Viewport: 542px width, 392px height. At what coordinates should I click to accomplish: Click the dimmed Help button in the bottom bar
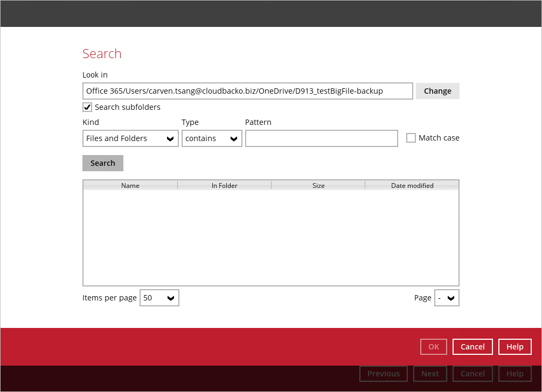pos(515,374)
